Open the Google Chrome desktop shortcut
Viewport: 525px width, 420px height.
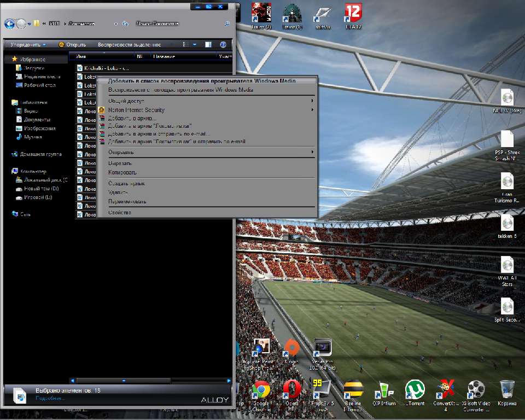click(x=261, y=390)
